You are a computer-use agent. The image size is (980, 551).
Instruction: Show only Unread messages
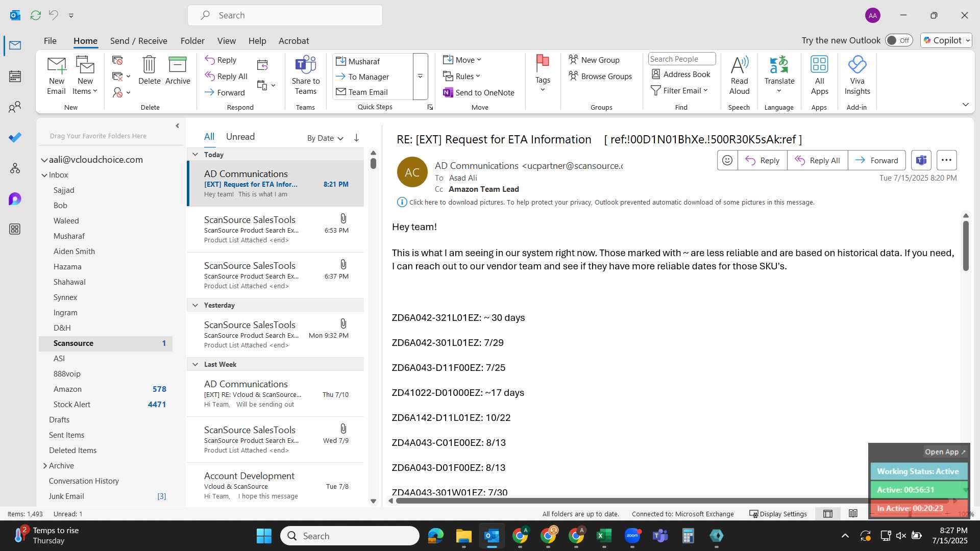point(240,137)
